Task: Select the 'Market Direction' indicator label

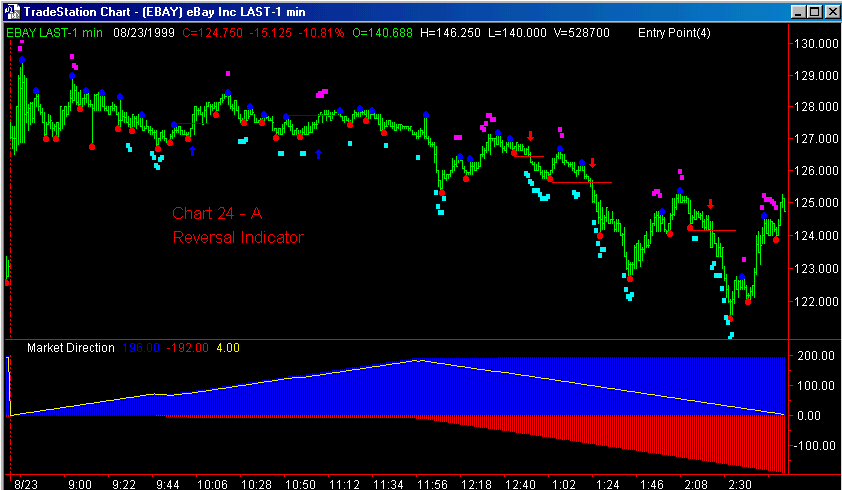Action: coord(71,348)
